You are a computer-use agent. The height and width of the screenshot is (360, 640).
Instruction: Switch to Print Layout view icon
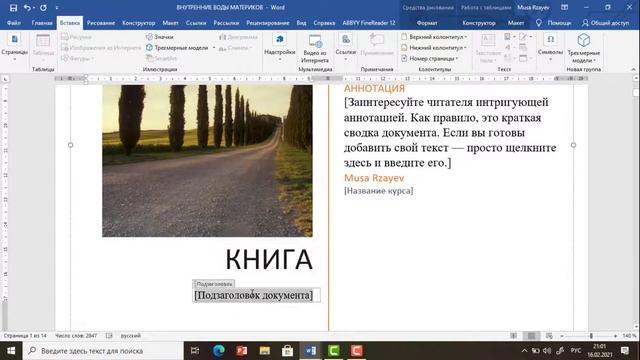coord(531,336)
